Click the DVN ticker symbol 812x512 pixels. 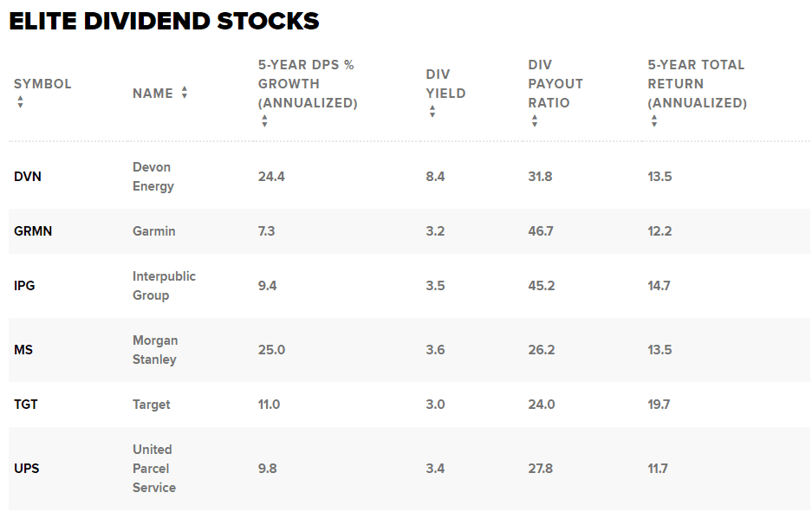[x=28, y=177]
